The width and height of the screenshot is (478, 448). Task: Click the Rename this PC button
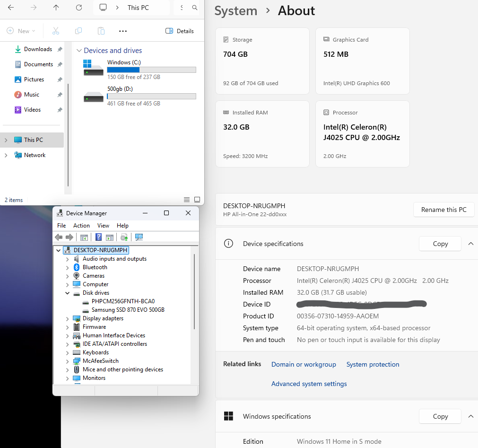tap(443, 210)
